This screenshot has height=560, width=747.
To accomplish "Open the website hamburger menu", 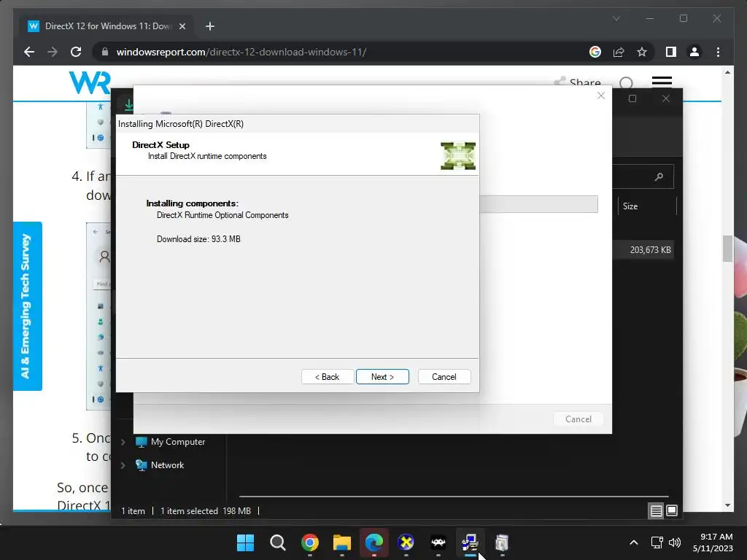I will click(x=662, y=82).
